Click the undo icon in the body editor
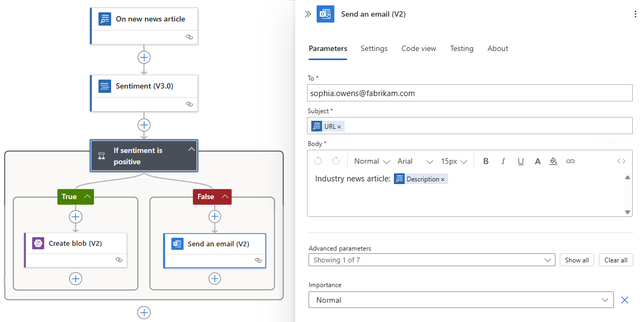 coord(317,161)
